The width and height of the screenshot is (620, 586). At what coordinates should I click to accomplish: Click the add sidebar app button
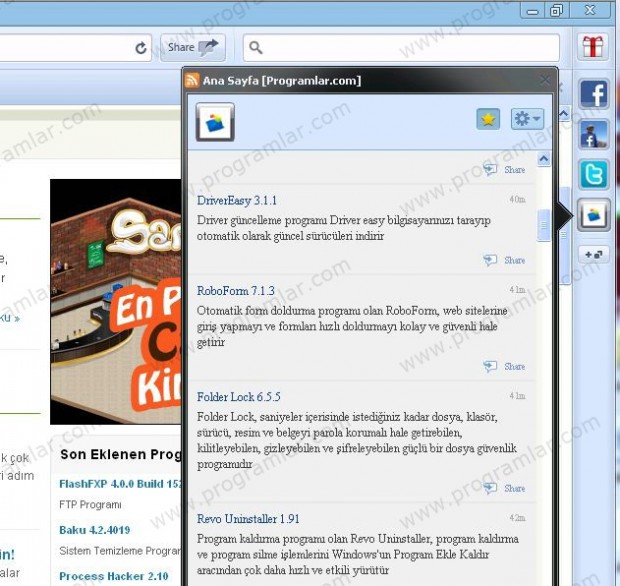pyautogui.click(x=594, y=254)
